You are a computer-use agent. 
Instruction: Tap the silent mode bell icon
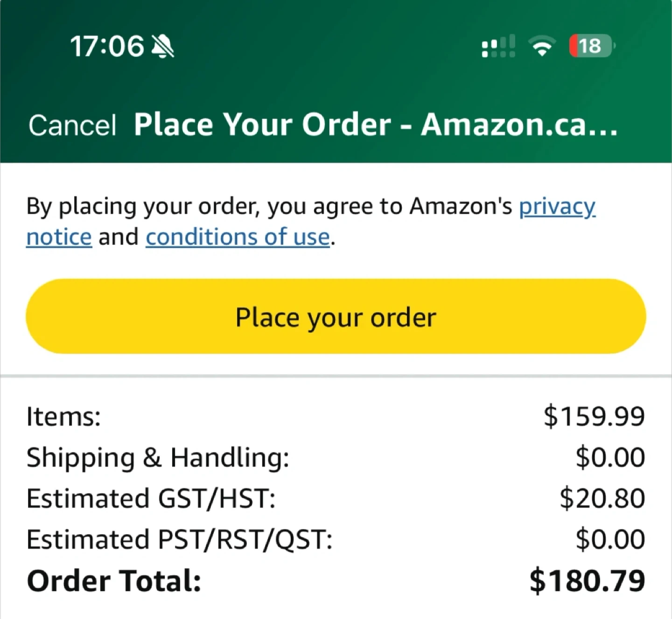tap(163, 47)
